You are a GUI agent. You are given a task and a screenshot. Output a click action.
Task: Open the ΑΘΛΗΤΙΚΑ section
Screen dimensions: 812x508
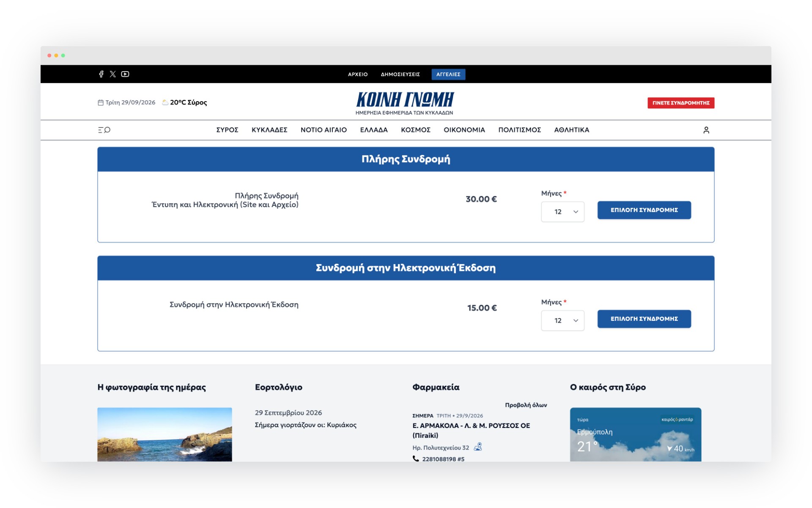572,130
